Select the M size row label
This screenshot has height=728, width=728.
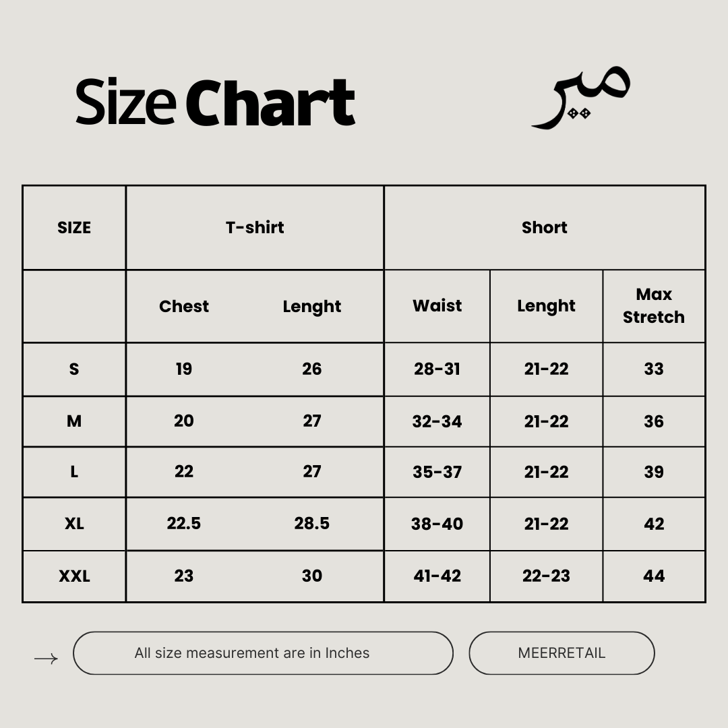click(x=74, y=421)
